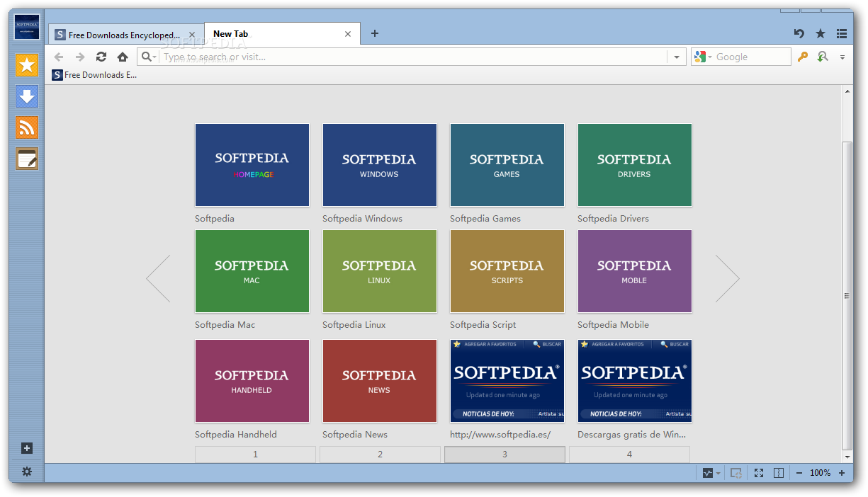Open the Downloads panel from the sidebar
This screenshot has height=497, width=868.
coord(27,96)
